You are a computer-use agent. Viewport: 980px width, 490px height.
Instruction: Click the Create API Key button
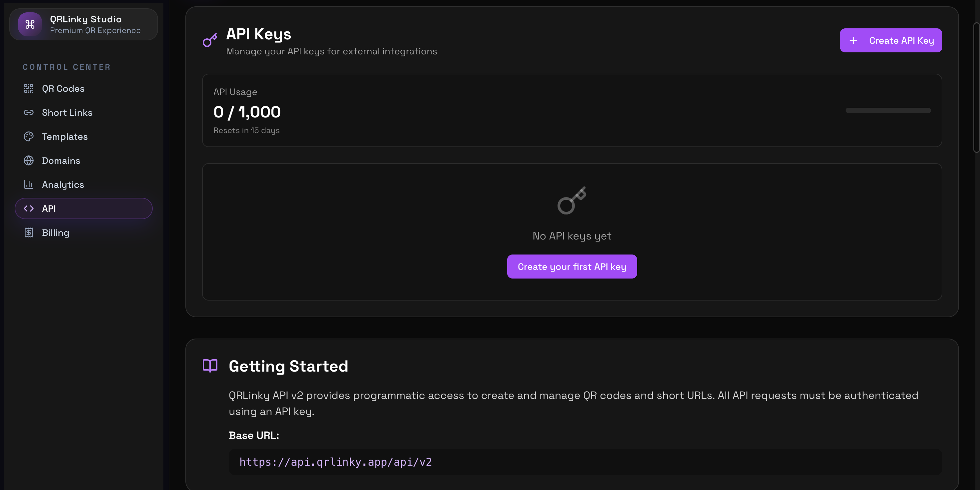(891, 40)
